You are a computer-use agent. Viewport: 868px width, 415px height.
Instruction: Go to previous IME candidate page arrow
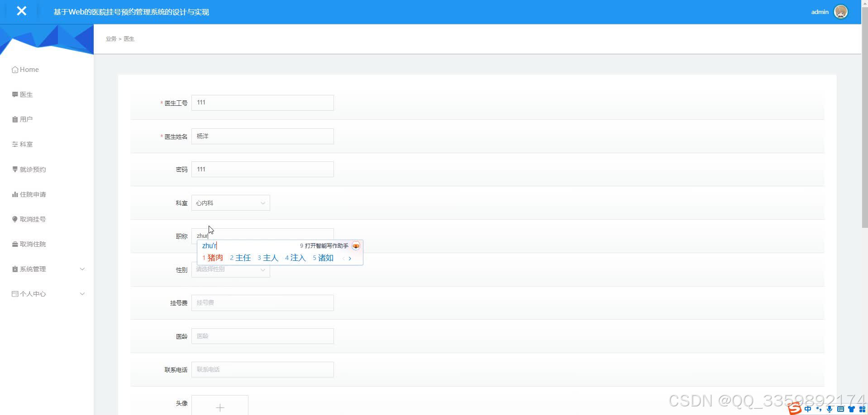click(343, 259)
